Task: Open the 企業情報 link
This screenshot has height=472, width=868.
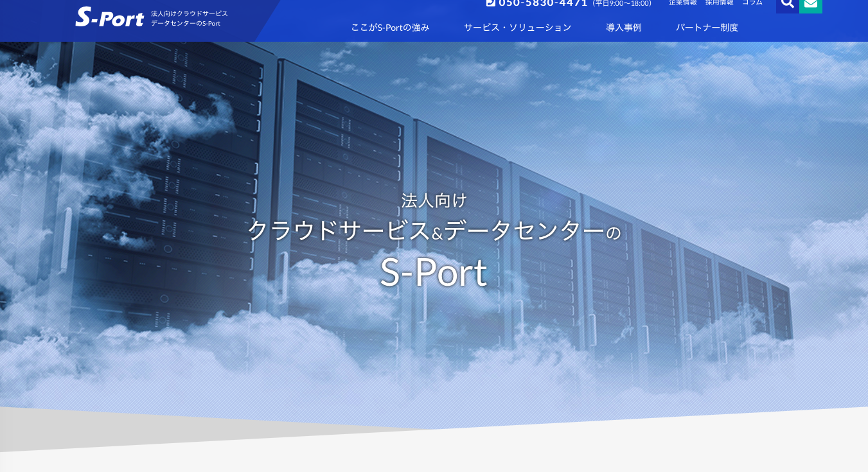Action: point(682,3)
